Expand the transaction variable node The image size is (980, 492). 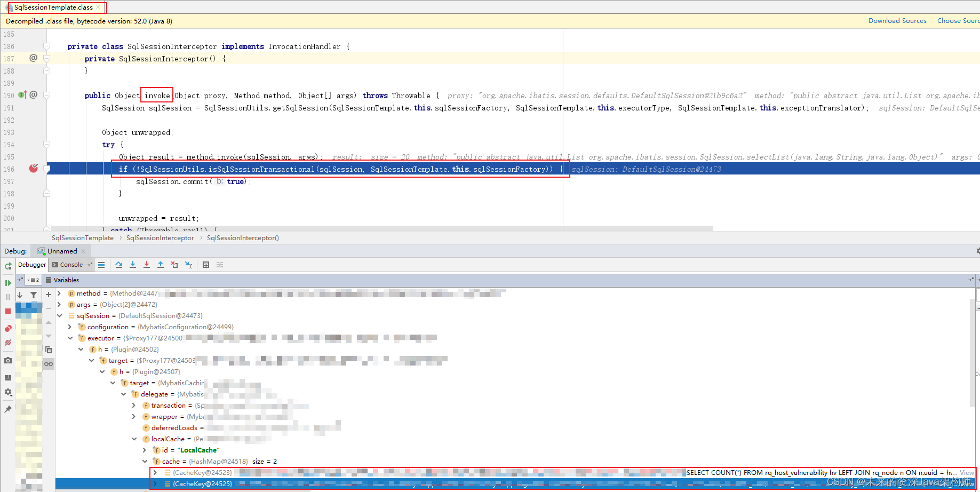[134, 405]
